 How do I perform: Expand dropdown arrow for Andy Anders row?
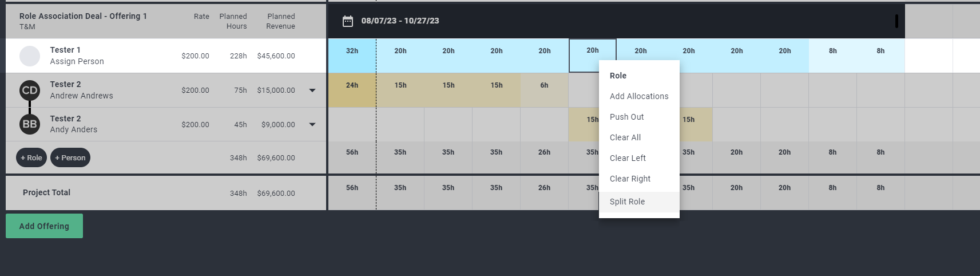312,124
